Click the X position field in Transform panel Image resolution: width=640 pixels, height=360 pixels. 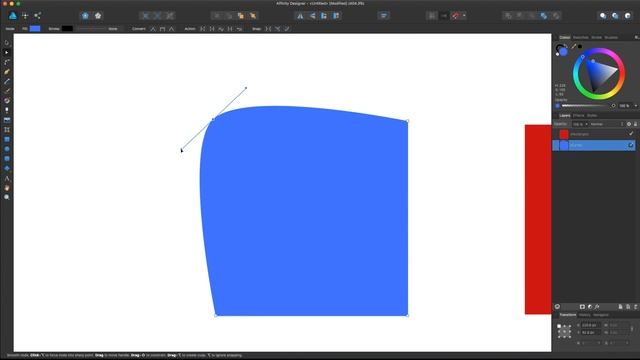[591, 325]
